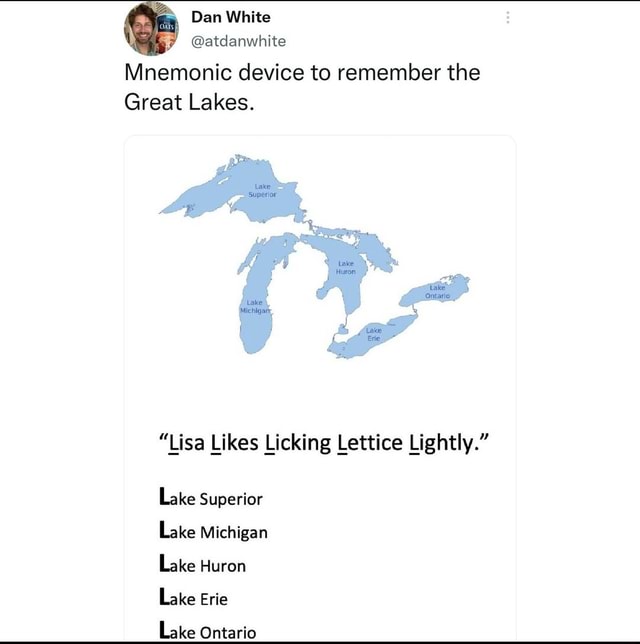Click the tweet text about mnemonic device
The width and height of the screenshot is (640, 644).
pos(302,87)
